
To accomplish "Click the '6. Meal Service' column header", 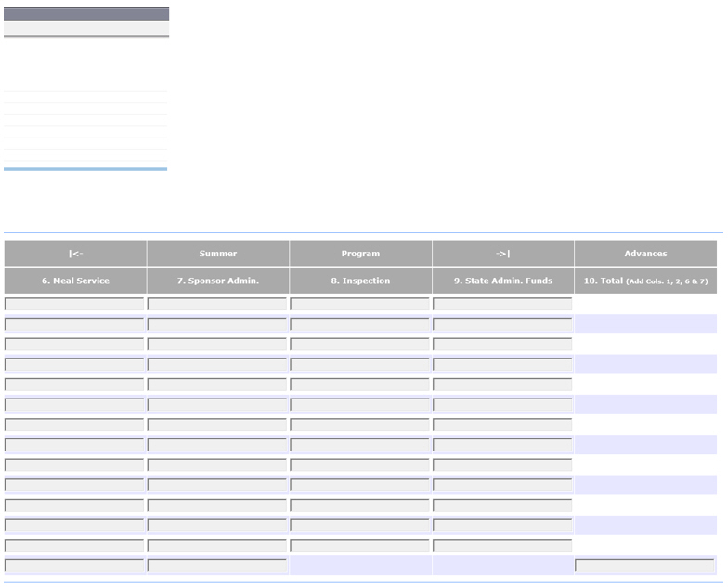I will [x=75, y=281].
